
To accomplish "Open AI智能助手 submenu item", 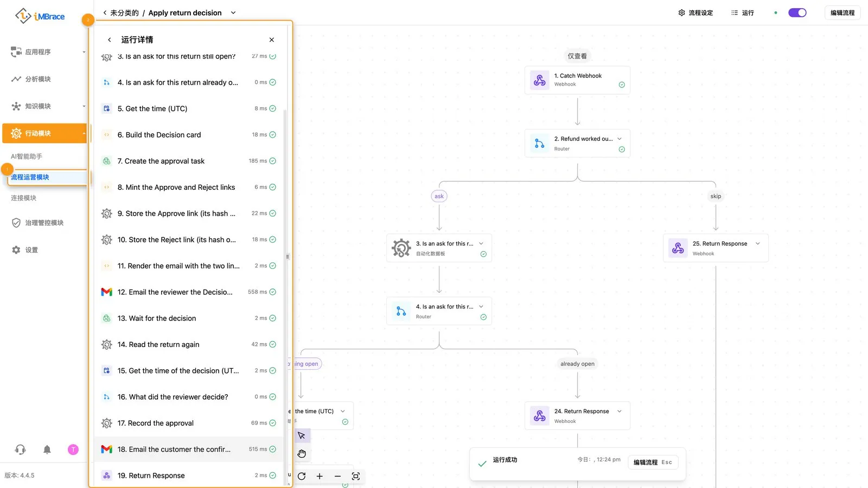I will pyautogui.click(x=27, y=157).
